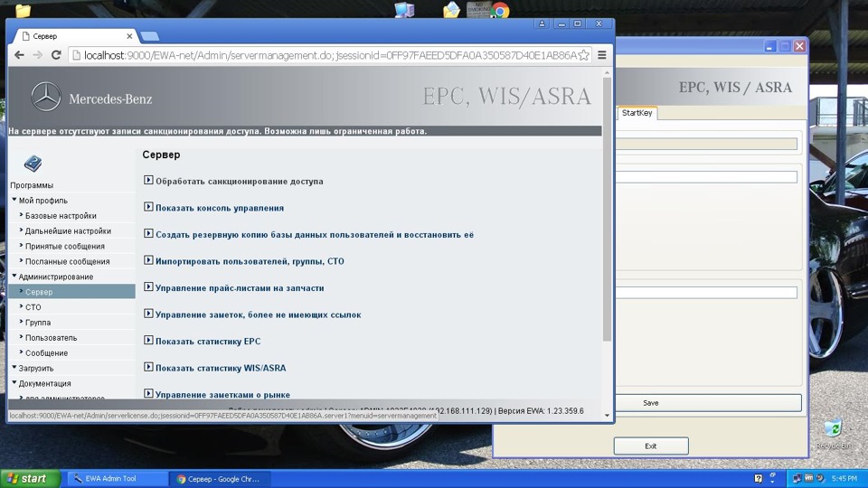Click arrow icon beside Обработать санкционирование доступа
Screen dimensions: 868x488
tap(147, 180)
